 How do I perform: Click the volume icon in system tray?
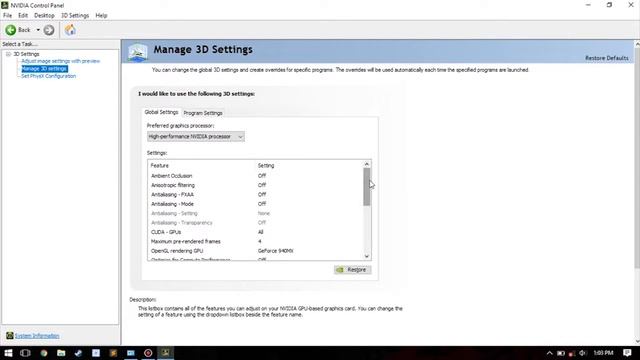(582, 353)
